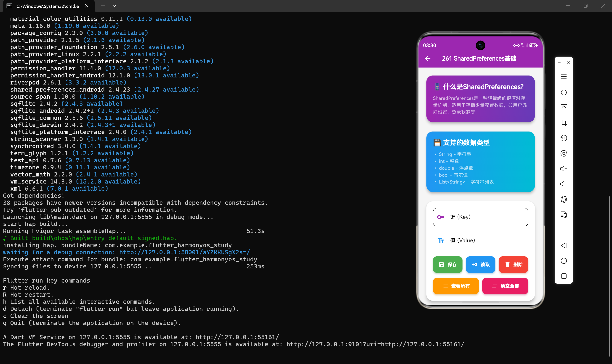Screen dimensions: 612x364
Task: Tap the blue 读取 read button
Action: click(480, 264)
